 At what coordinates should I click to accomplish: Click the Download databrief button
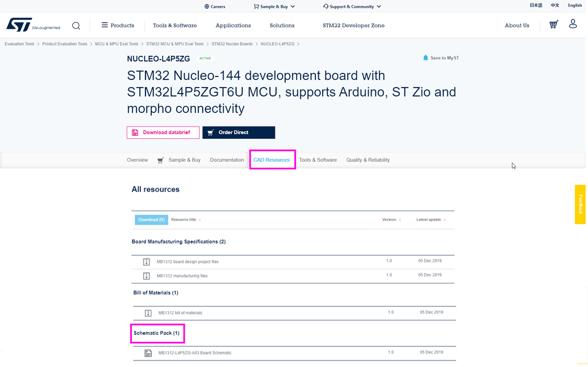click(163, 132)
